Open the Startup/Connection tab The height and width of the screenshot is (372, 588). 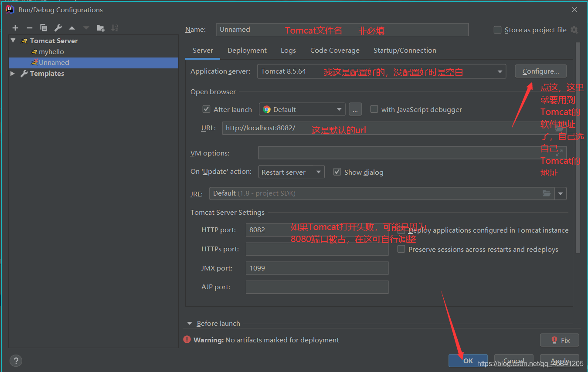[404, 51]
